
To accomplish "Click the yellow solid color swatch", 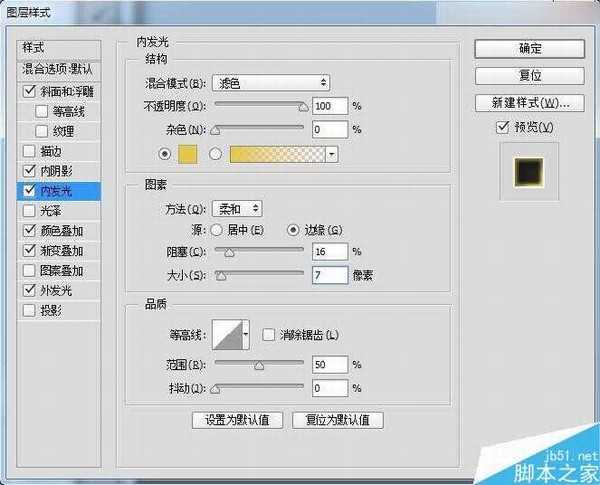I will tap(188, 154).
